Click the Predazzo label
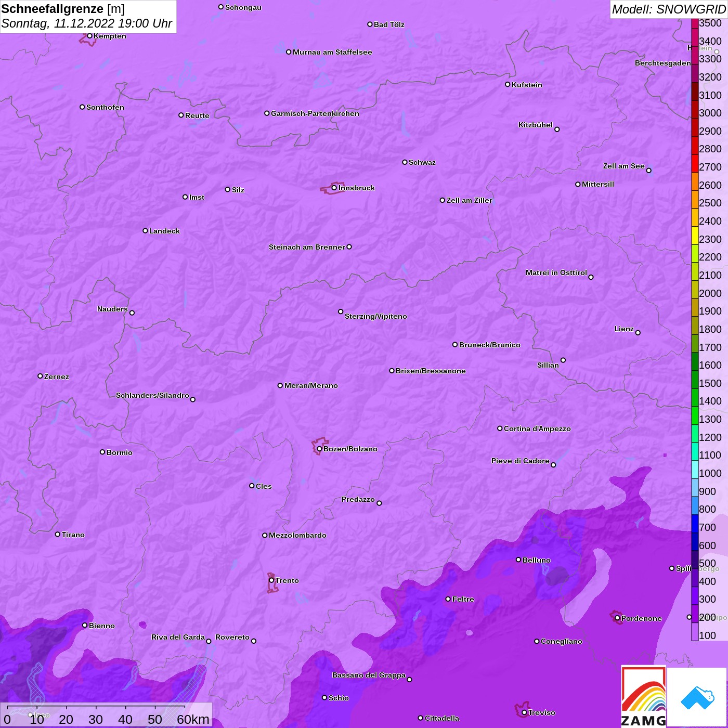 pyautogui.click(x=358, y=499)
